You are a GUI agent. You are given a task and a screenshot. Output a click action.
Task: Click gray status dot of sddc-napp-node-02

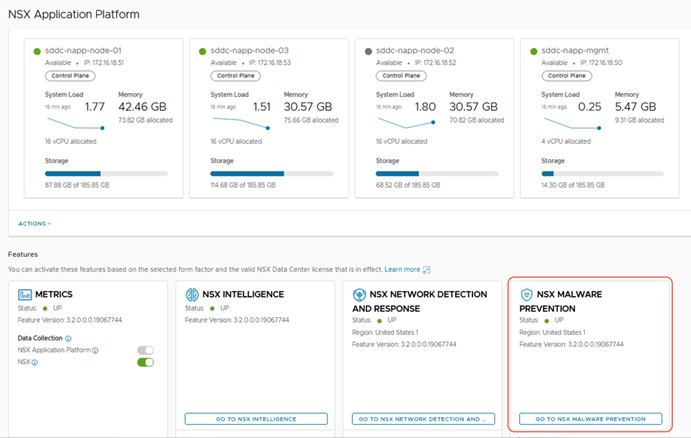click(370, 50)
